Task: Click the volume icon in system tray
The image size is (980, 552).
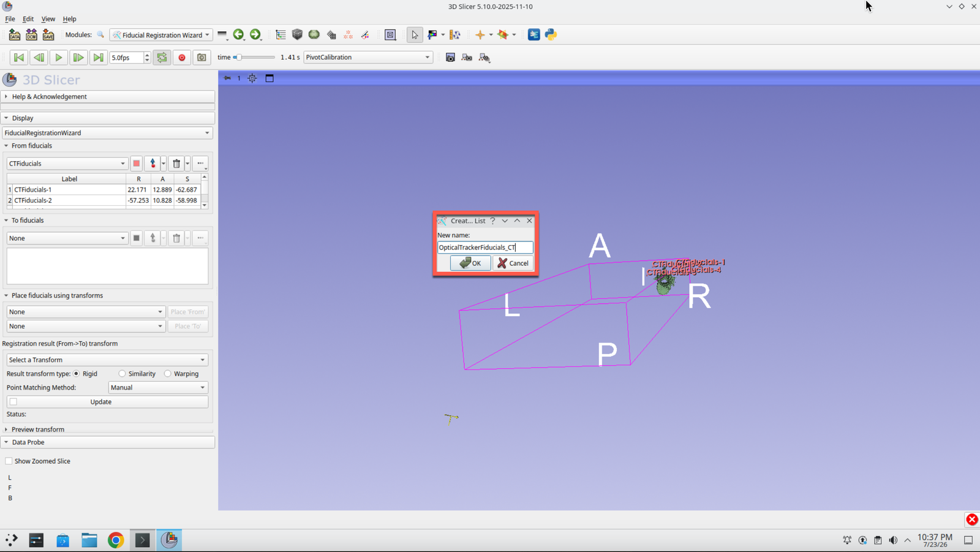Action: pyautogui.click(x=893, y=540)
